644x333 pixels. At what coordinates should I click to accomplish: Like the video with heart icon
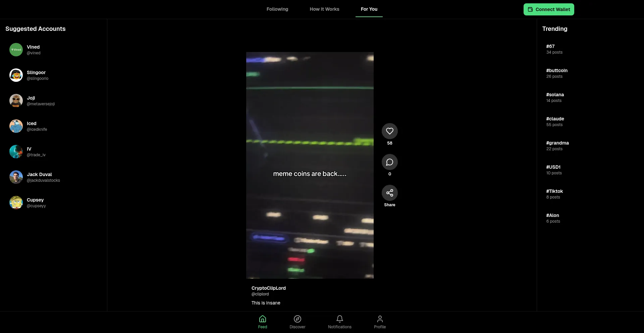point(389,131)
